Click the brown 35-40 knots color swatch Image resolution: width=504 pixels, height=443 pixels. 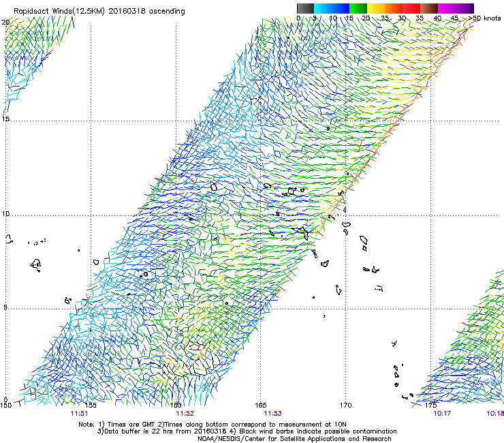tap(429, 8)
